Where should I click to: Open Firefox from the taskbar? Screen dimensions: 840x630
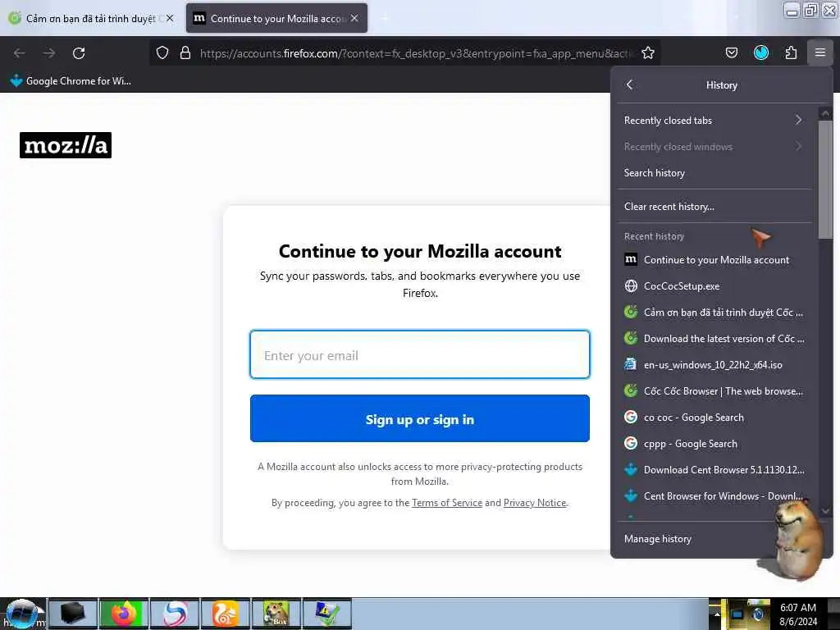click(124, 614)
